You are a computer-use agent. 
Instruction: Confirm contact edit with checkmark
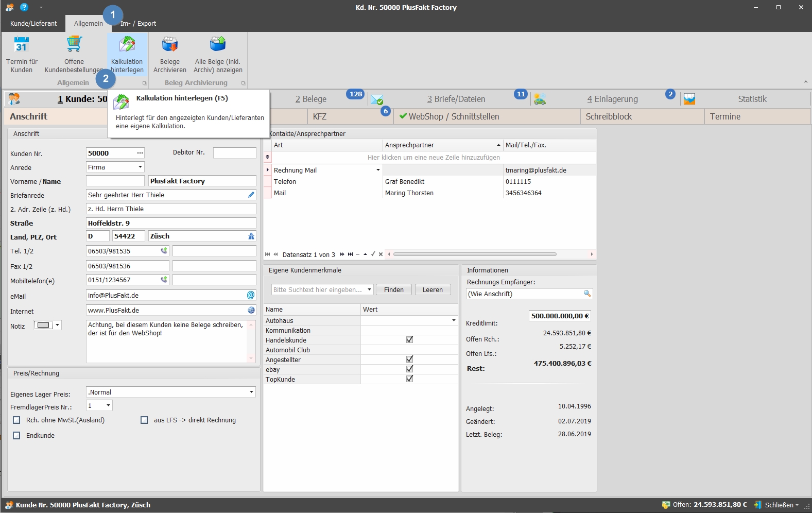click(373, 254)
